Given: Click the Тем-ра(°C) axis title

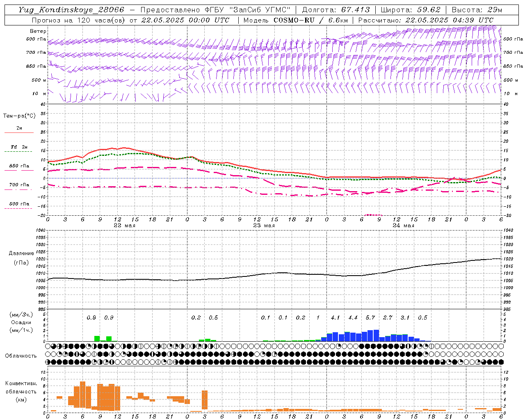Looking at the screenshot, I should click(19, 116).
